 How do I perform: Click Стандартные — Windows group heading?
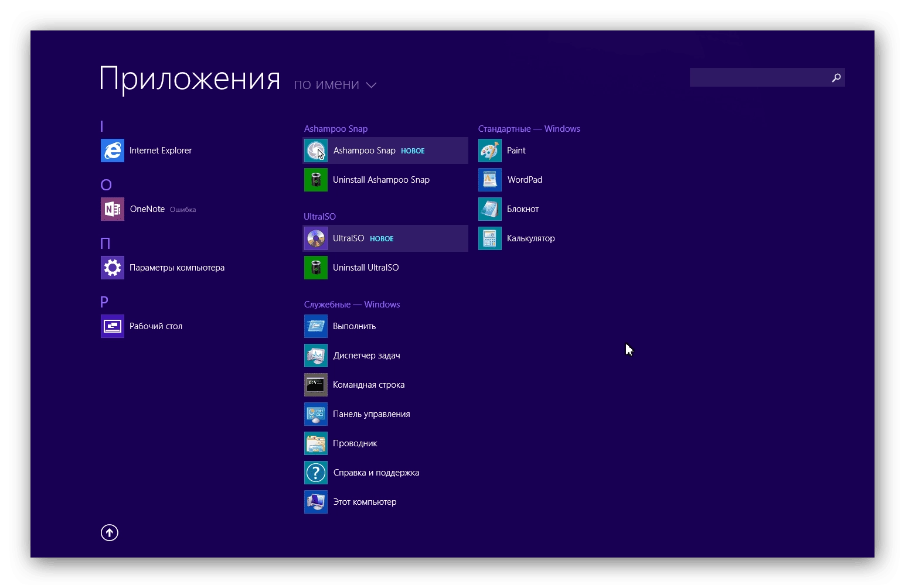(x=529, y=129)
